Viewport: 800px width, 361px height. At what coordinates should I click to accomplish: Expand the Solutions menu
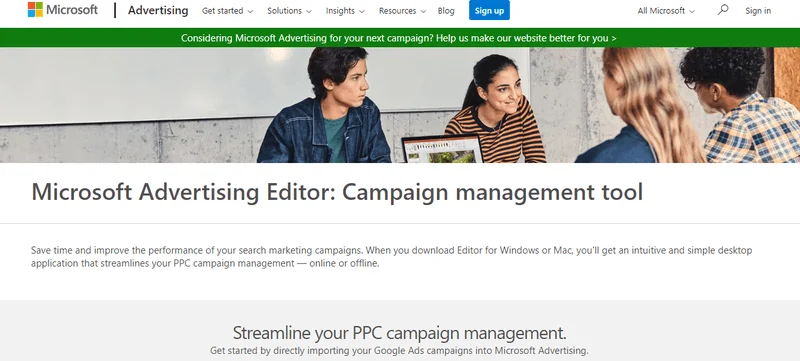click(289, 11)
